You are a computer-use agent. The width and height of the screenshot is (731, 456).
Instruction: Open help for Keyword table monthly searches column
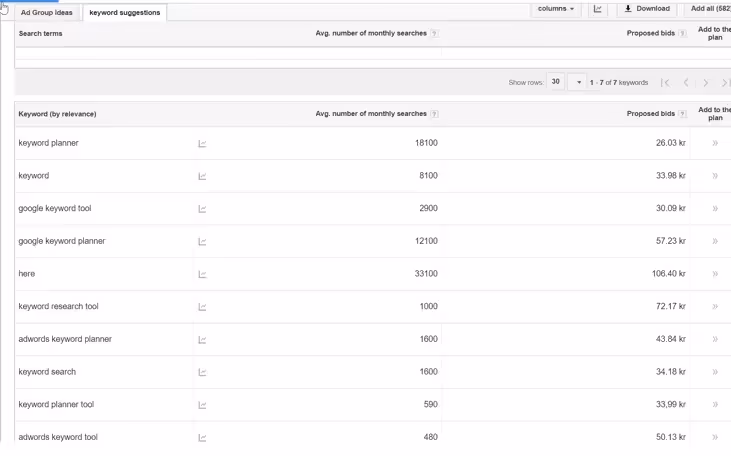coord(434,114)
